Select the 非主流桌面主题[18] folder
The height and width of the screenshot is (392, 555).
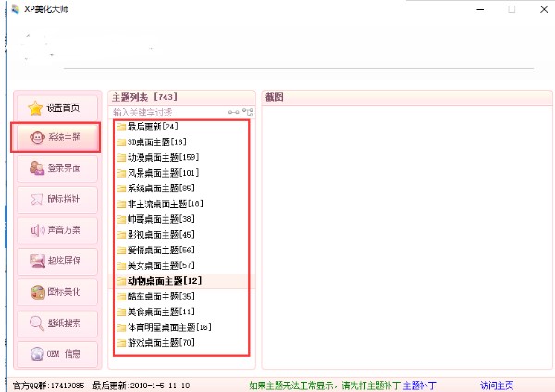(160, 203)
